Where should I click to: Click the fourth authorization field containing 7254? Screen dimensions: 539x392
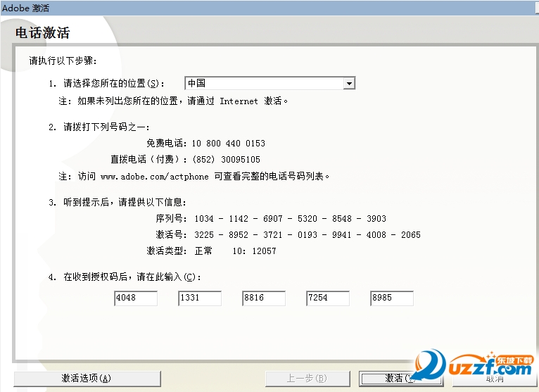pyautogui.click(x=328, y=298)
